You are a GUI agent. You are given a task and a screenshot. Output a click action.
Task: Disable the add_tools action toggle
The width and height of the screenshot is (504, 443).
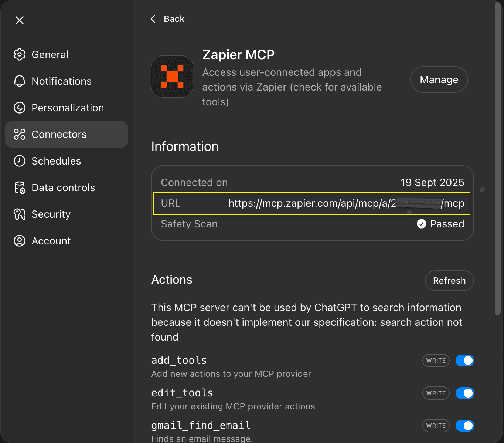coord(464,361)
